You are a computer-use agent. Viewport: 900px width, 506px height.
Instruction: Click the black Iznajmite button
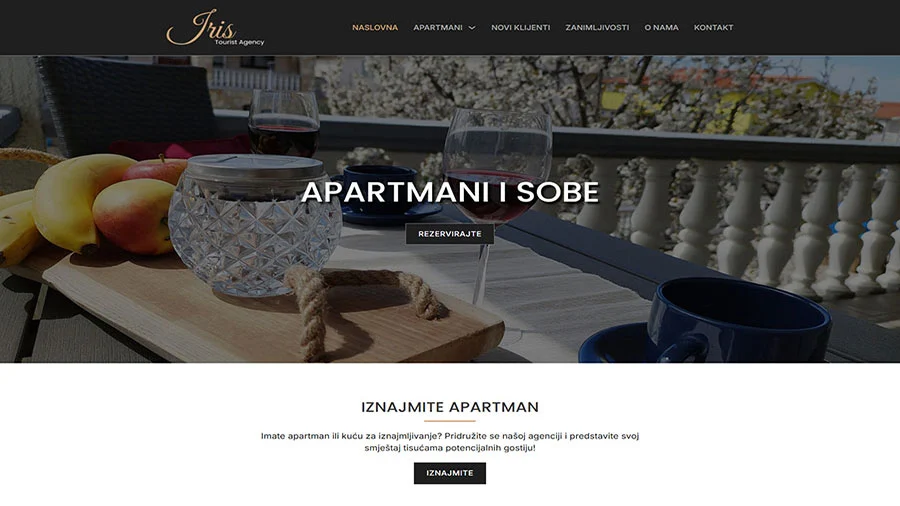click(x=450, y=473)
